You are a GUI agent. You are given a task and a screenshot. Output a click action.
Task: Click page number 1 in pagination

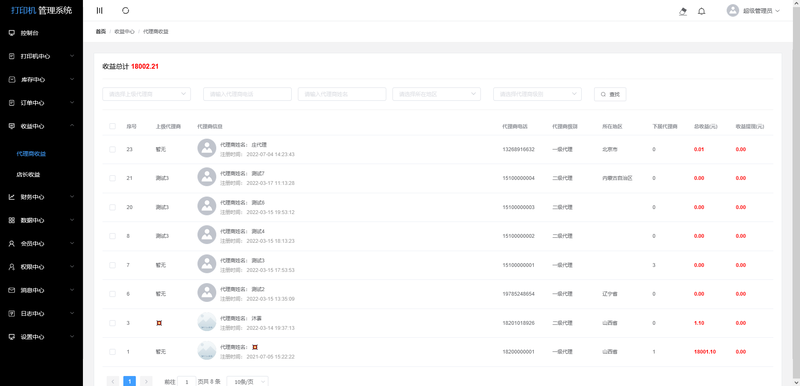tap(130, 381)
